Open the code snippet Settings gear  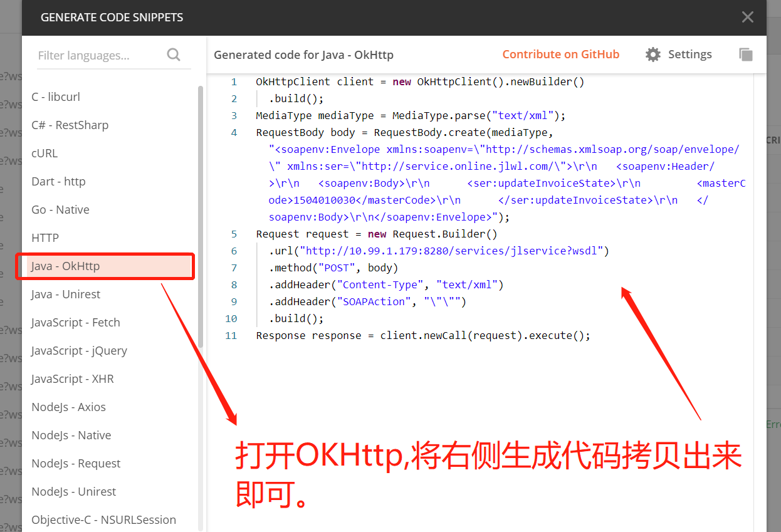[x=653, y=54]
